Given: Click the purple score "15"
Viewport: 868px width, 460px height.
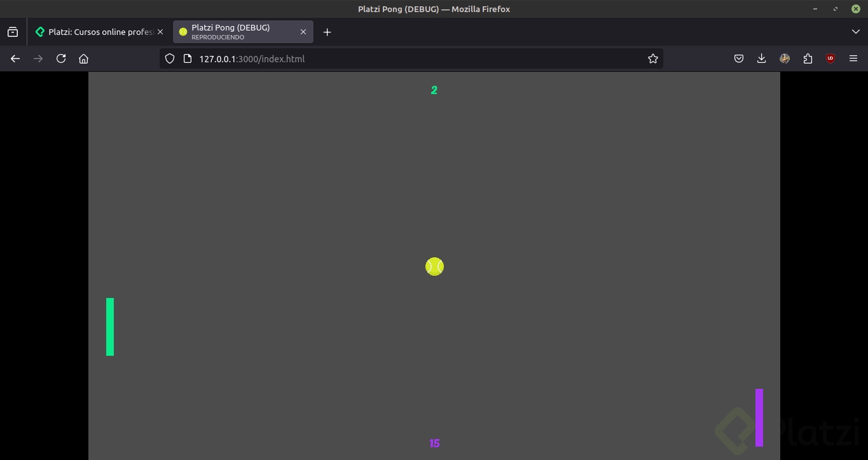Looking at the screenshot, I should coord(434,443).
